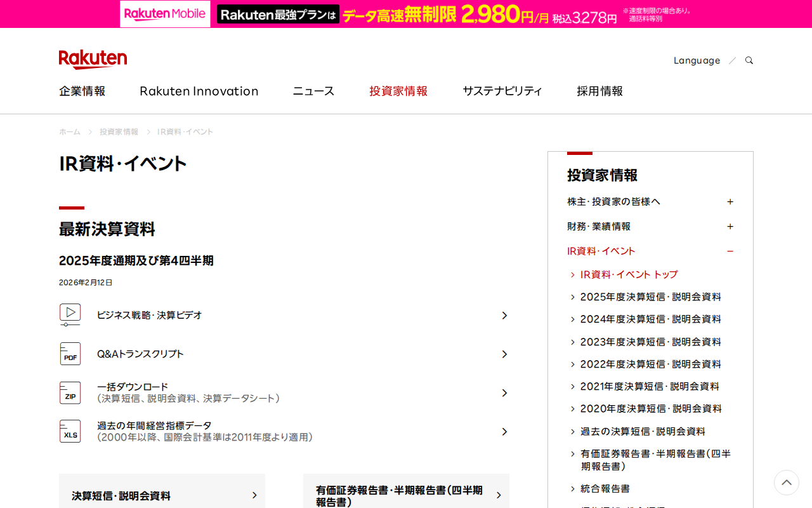Select 2025年度決算短信·説明会資料 in sidebar
Viewport: 812px width, 508px height.
click(651, 297)
